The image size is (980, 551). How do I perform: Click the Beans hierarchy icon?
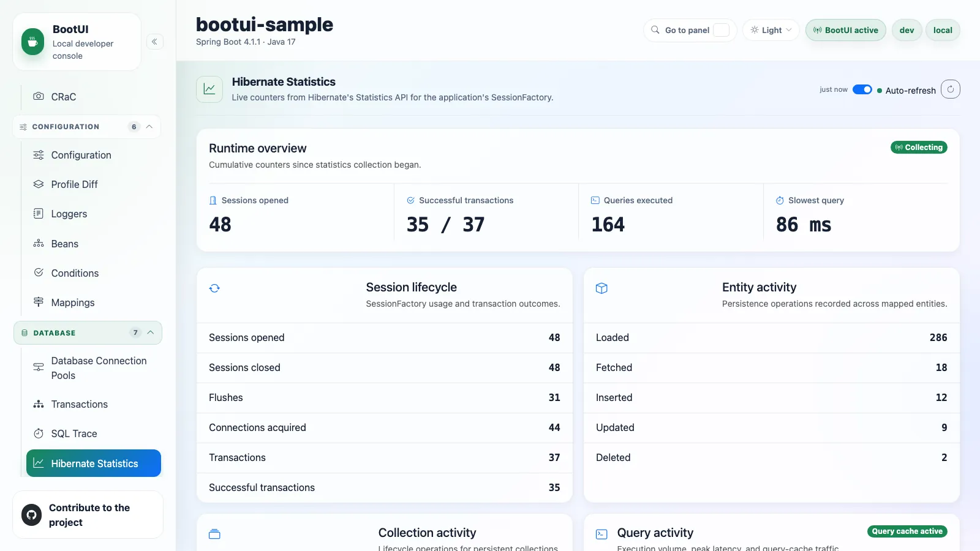click(39, 243)
